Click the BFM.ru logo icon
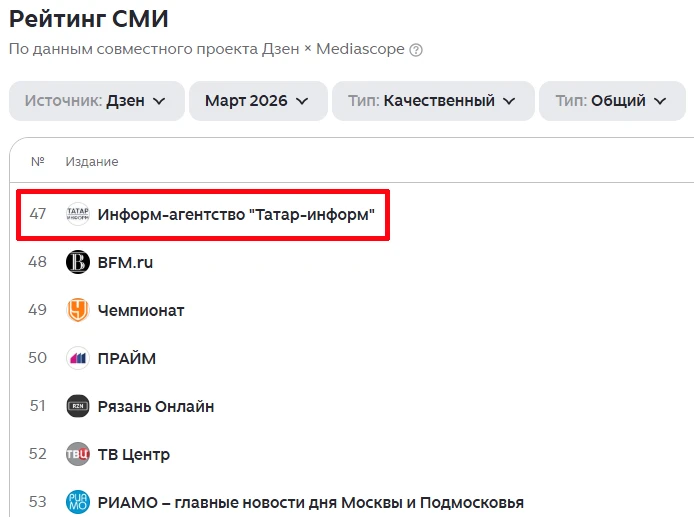The height and width of the screenshot is (517, 694). coord(78,262)
